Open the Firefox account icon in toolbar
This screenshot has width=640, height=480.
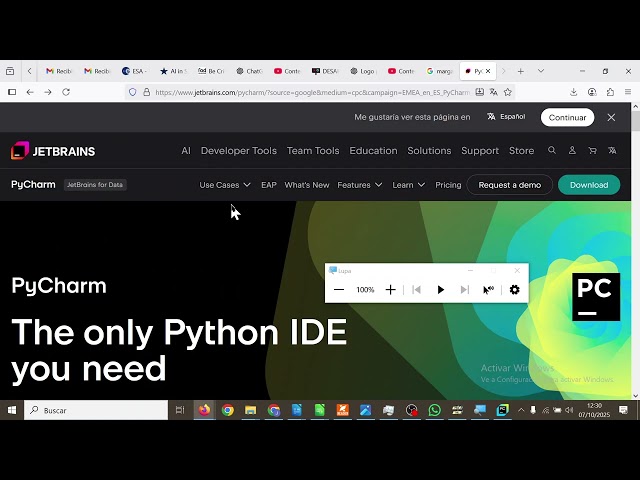point(592,92)
